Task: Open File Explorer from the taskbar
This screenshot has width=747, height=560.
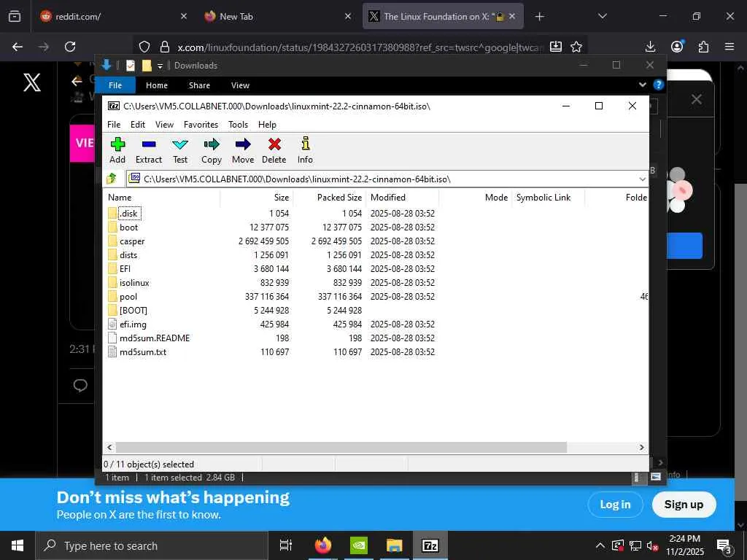Action: (395, 545)
